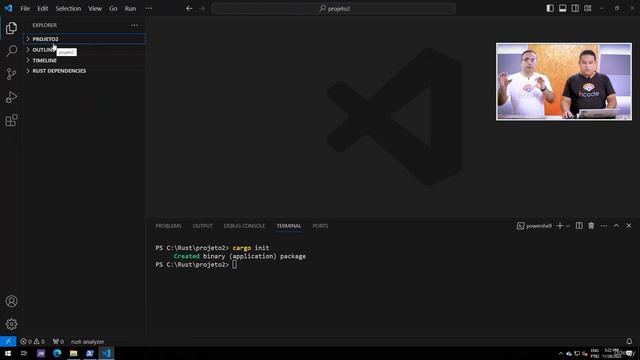Open the Go menu
Viewport: 640px width, 360px height.
113,8
